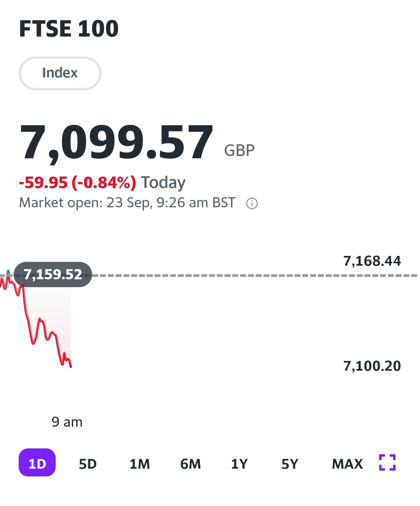Click the 7,100.20 low axis label
Screen dimensions: 420x506
[x=372, y=366]
